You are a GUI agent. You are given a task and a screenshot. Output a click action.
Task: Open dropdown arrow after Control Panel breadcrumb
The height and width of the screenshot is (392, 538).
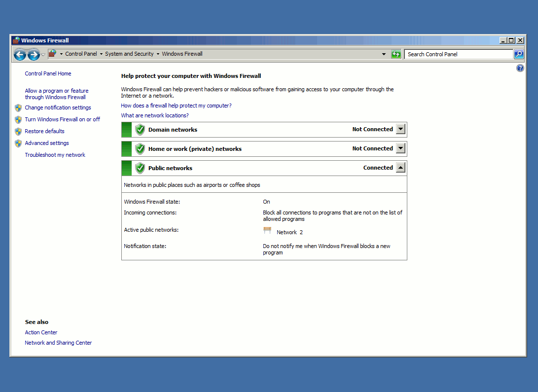[101, 54]
